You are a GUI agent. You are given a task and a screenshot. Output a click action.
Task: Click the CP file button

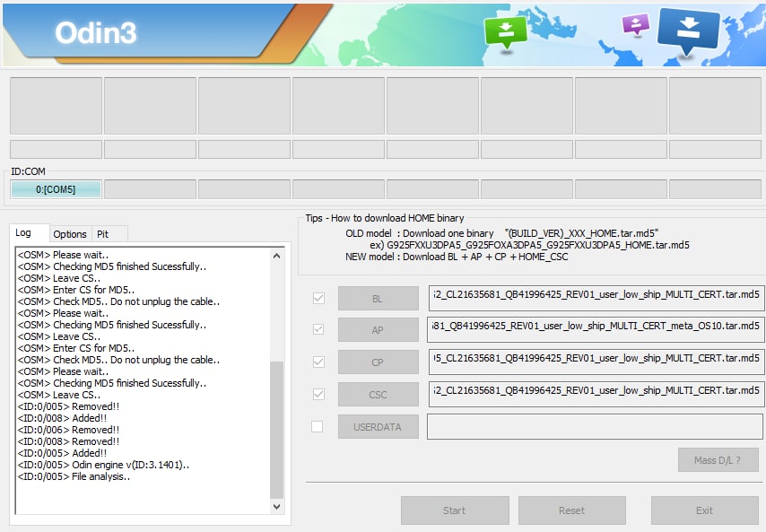[379, 362]
